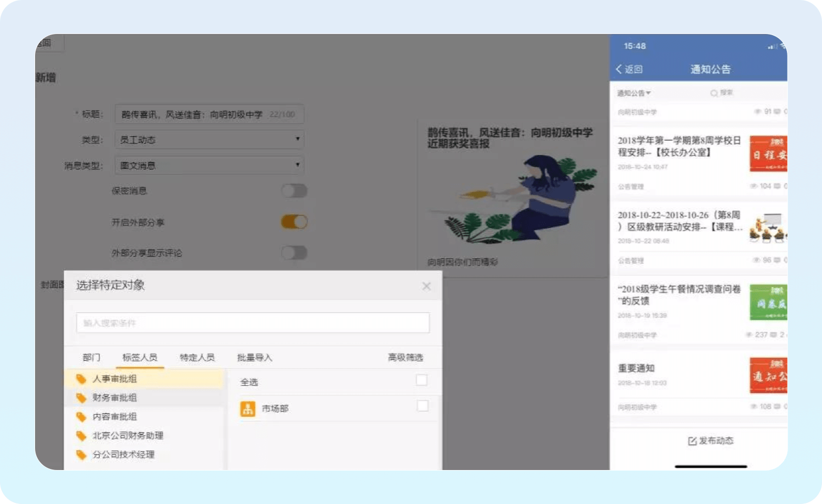Click the search icon in 通知公告

click(714, 93)
